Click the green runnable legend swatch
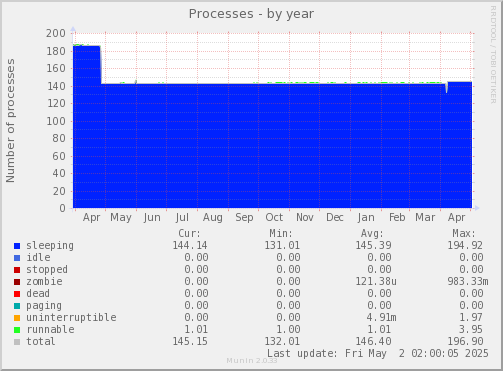 17,330
